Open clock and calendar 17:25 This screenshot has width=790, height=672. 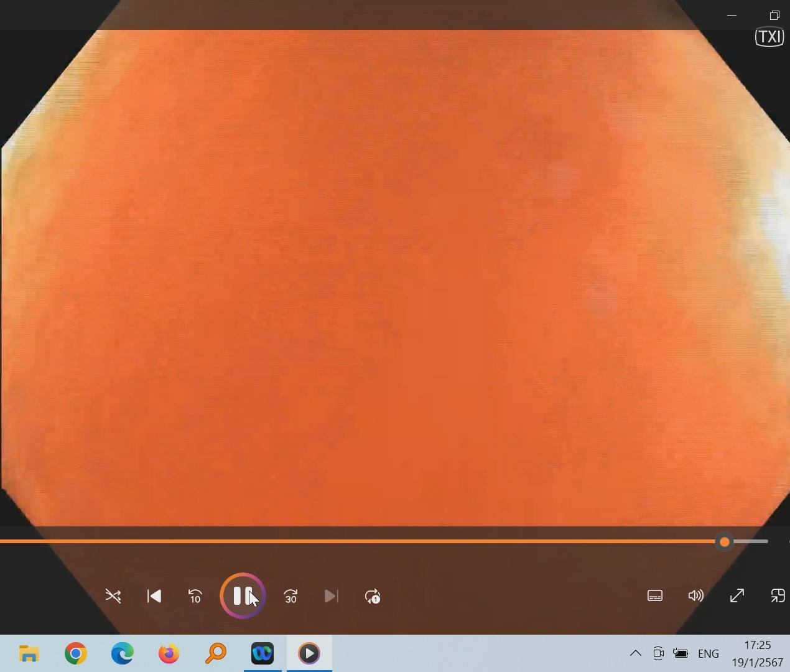point(758,653)
